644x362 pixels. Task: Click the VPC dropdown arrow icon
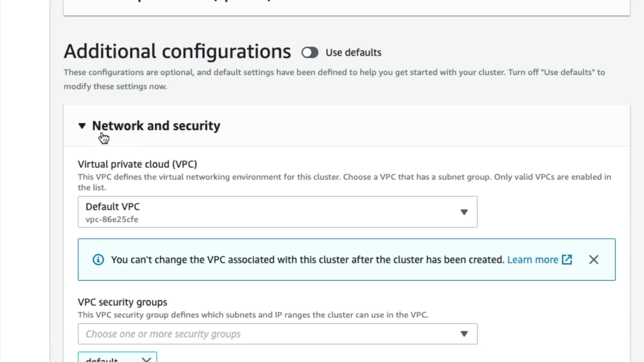(x=464, y=212)
